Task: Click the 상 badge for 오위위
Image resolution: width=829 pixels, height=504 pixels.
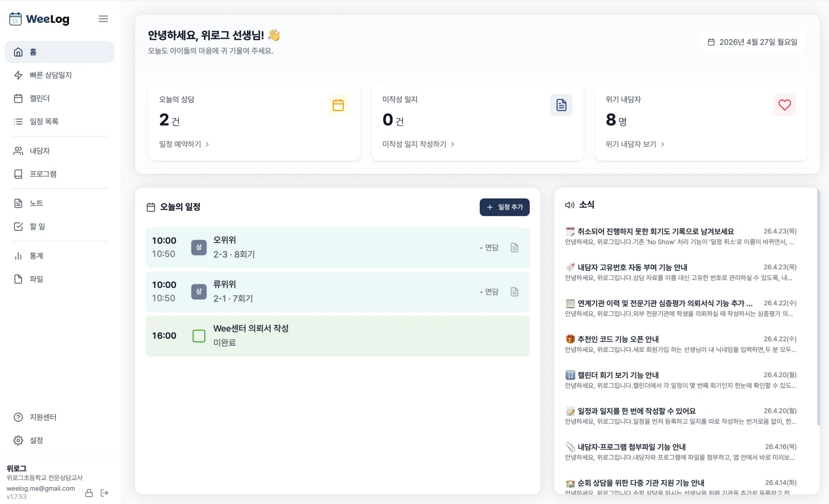Action: (199, 247)
